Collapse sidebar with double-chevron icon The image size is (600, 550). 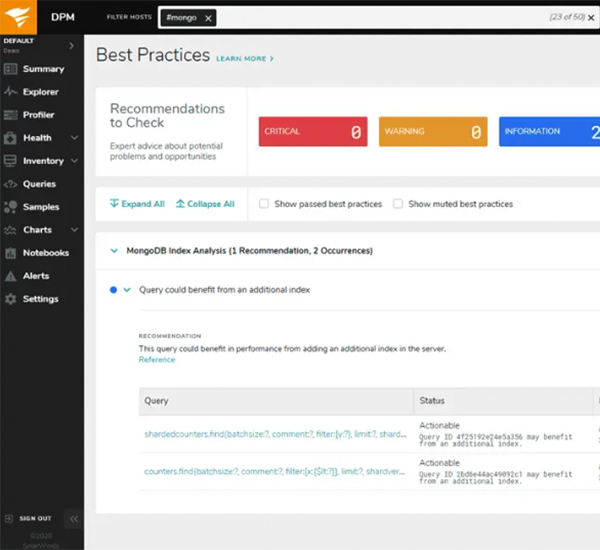pyautogui.click(x=74, y=519)
